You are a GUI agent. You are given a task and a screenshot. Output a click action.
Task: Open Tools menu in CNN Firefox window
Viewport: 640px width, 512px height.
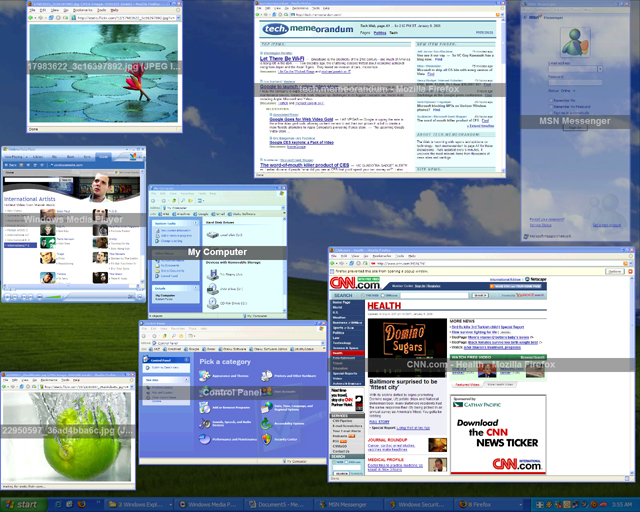[400, 256]
